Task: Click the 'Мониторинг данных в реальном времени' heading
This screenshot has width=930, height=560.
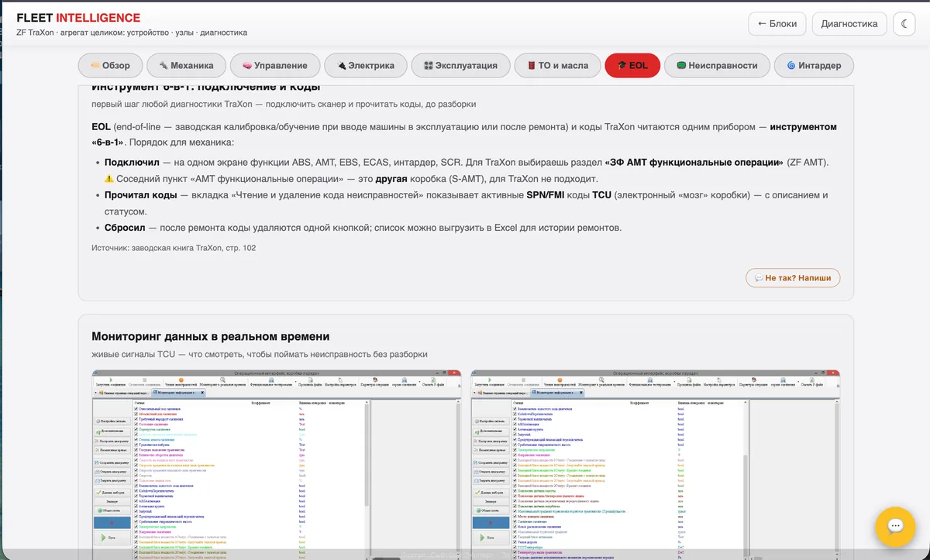Action: 211,337
